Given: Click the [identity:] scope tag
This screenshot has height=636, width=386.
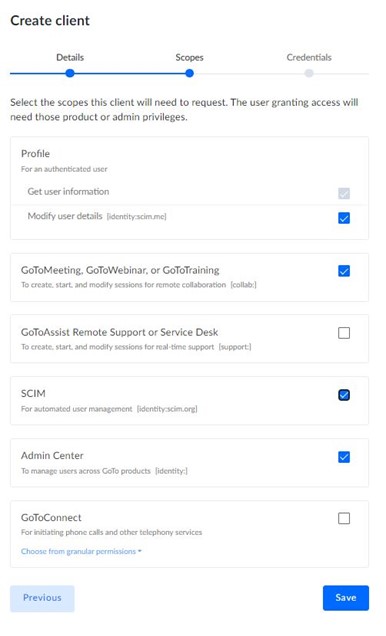Looking at the screenshot, I should click(171, 471).
